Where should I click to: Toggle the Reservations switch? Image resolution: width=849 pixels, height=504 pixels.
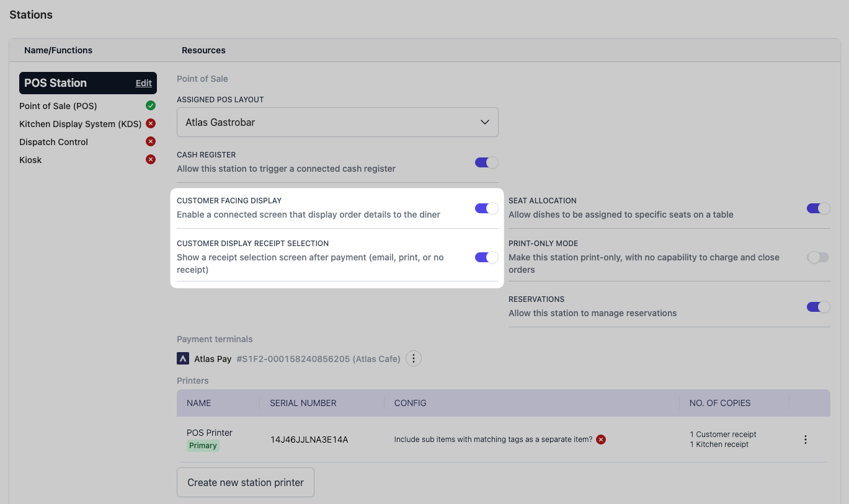click(x=819, y=307)
